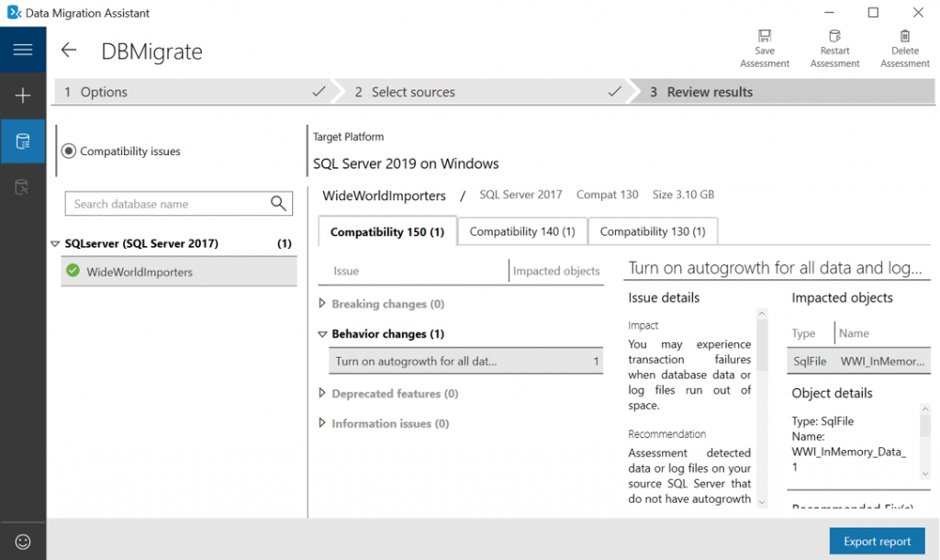940x560 pixels.
Task: Click the back arrow beside DBMigrate
Action: click(68, 50)
